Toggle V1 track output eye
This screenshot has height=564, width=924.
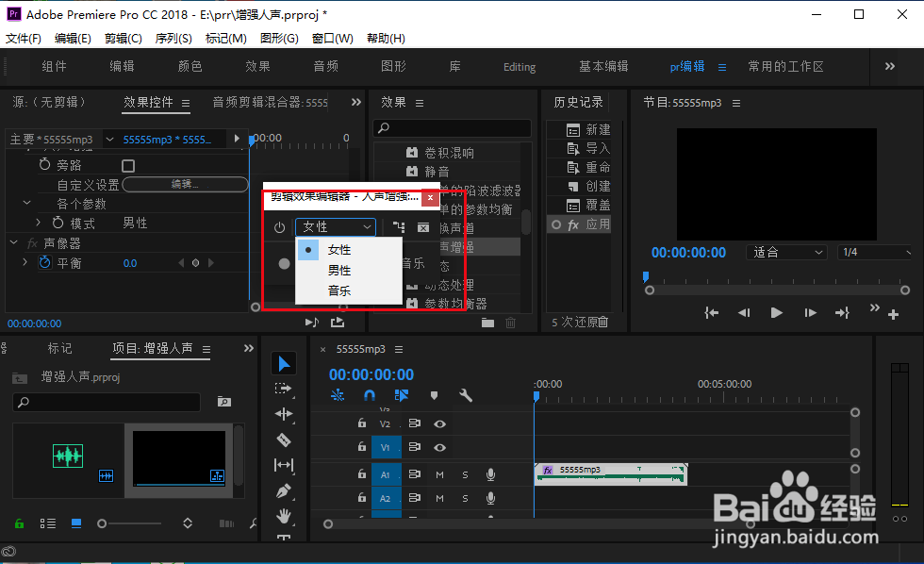[439, 447]
